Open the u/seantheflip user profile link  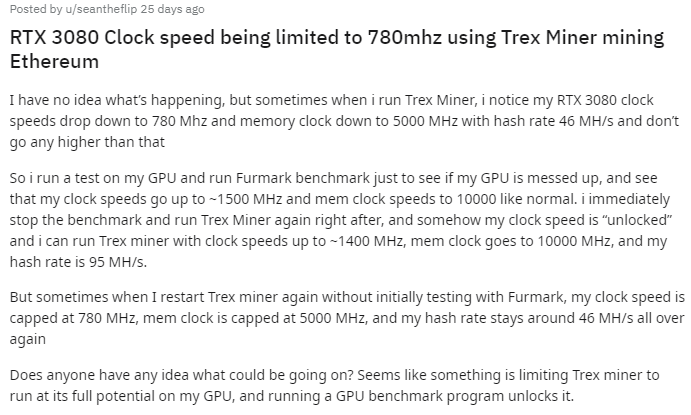click(x=101, y=9)
